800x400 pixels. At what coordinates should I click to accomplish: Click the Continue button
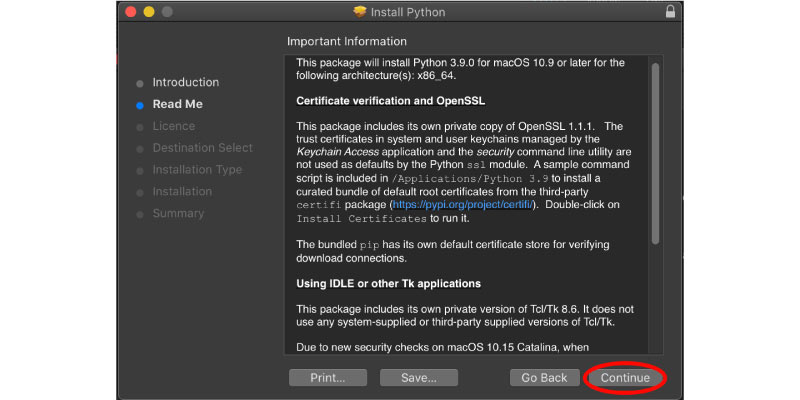coord(625,378)
